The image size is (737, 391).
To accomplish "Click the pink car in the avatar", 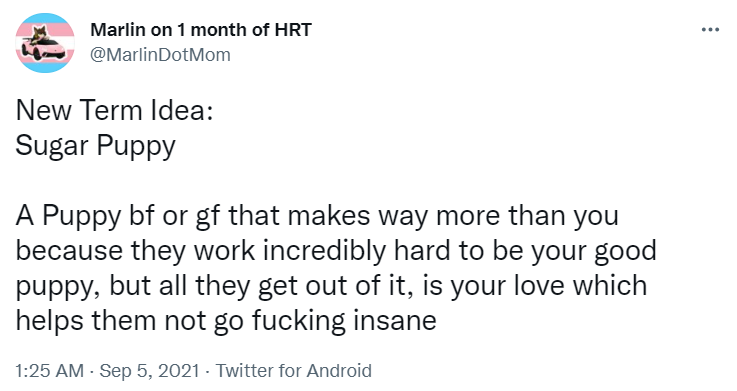I will click(44, 49).
